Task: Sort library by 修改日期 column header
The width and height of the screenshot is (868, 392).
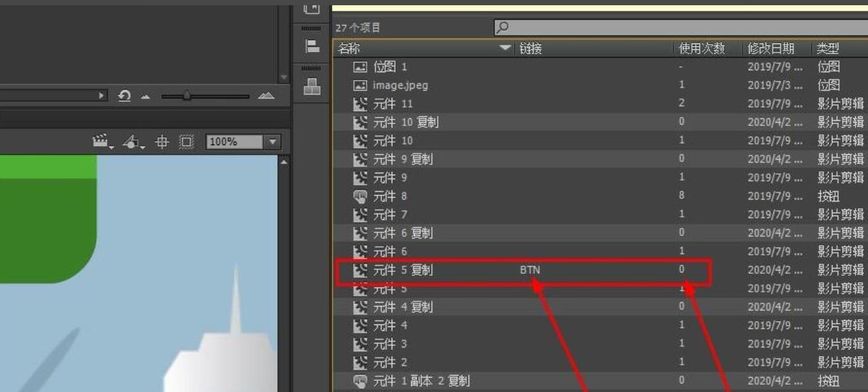Action: [x=771, y=49]
